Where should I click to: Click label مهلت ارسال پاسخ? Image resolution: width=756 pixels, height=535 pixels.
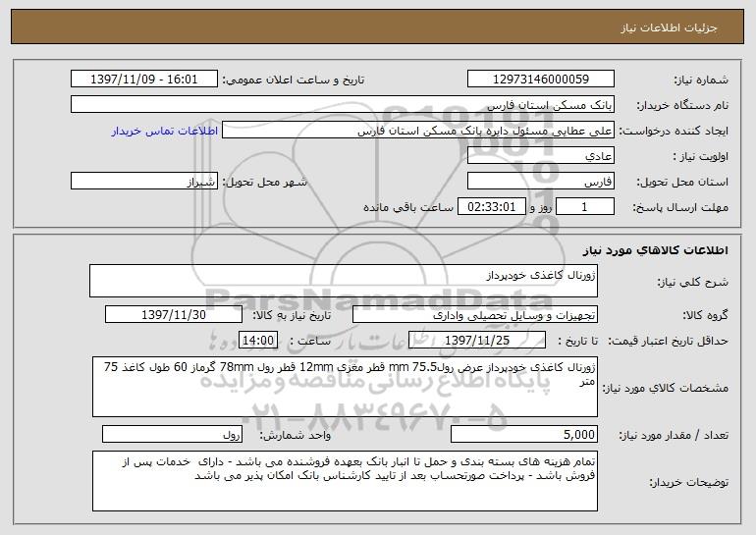pos(680,207)
